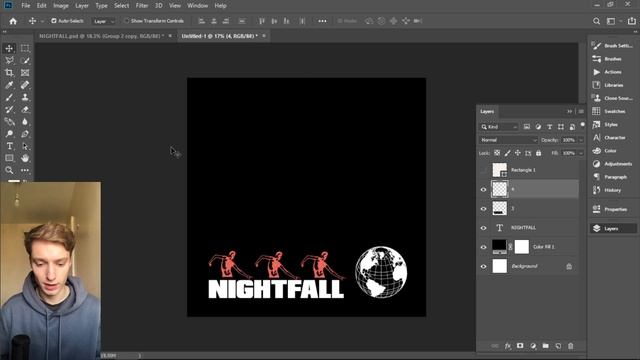Hide the Color Fill 1 layer
640x360 pixels.
(484, 247)
